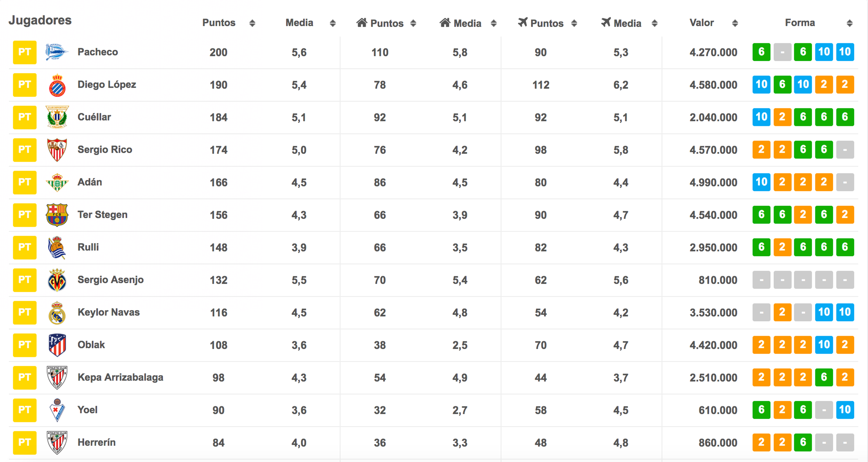Click the PT position badge for Cuéllar
The width and height of the screenshot is (868, 462).
tap(25, 117)
